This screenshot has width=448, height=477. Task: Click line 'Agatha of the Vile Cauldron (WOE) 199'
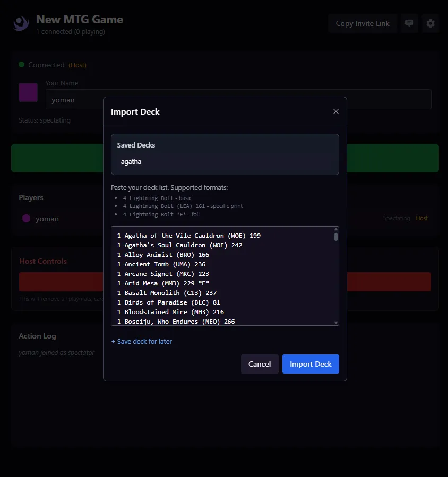coord(188,236)
